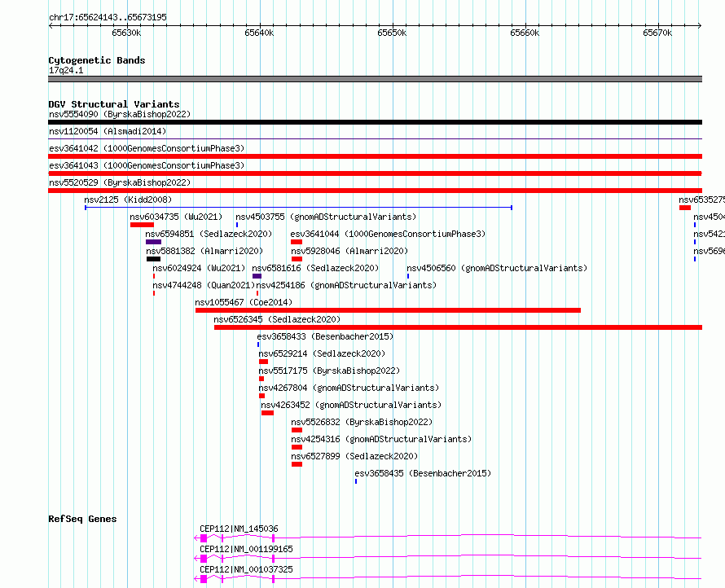Open esv3641042 (1000GenomesConsortiumPhase3) variant
The width and height of the screenshot is (725, 588).
point(147,148)
